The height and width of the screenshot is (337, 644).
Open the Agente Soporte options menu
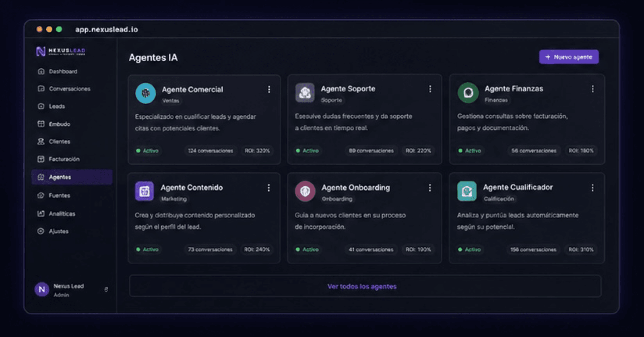click(x=430, y=89)
